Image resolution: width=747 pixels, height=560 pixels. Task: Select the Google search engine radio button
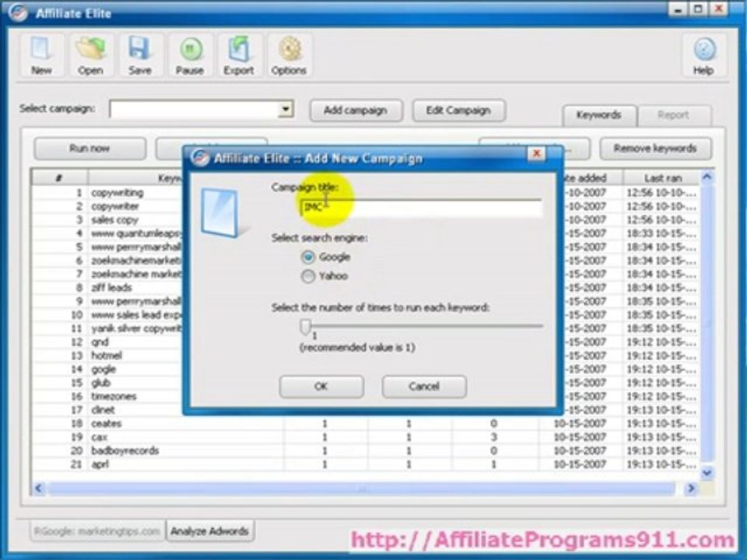(308, 257)
